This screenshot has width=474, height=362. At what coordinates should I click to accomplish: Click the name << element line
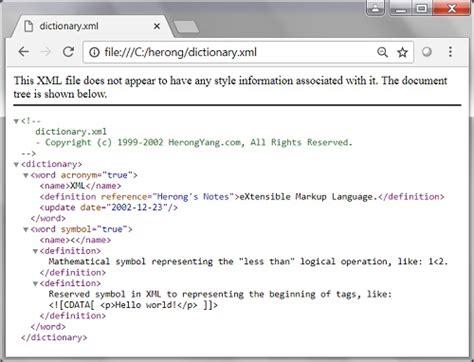75,240
